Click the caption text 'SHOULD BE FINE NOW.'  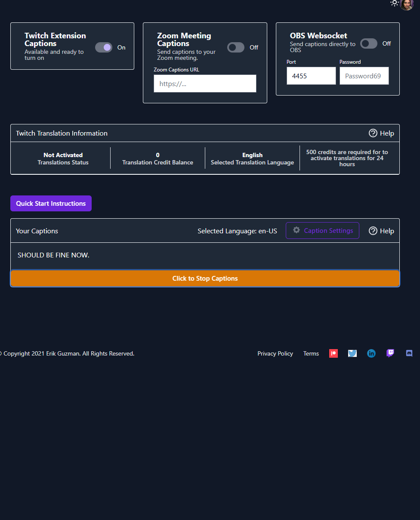[x=53, y=255]
